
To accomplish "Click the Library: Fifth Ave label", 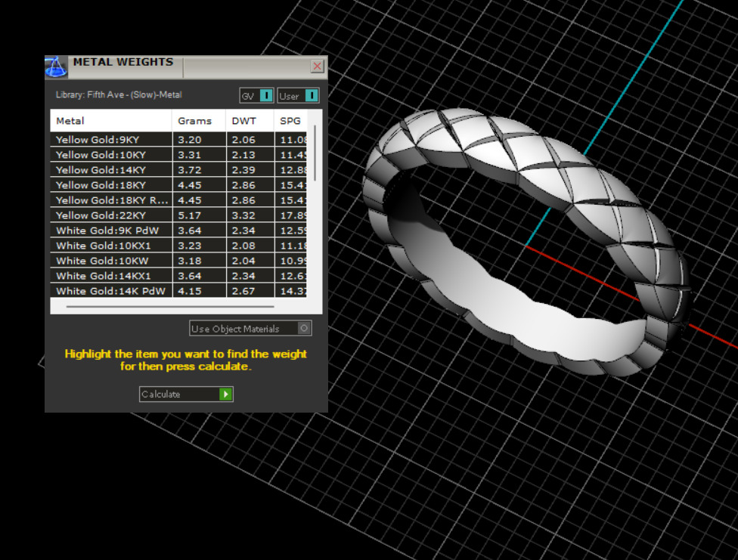I will pos(119,94).
